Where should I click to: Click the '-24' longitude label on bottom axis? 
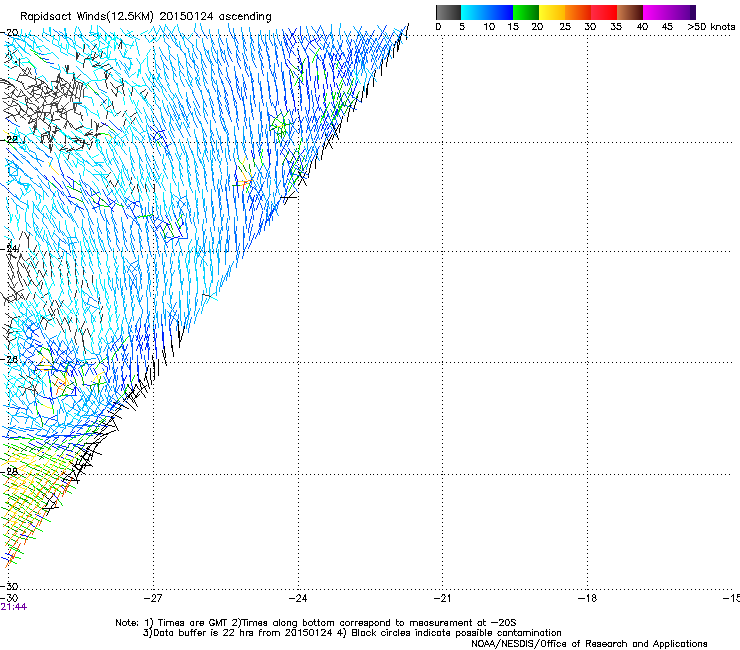298,598
